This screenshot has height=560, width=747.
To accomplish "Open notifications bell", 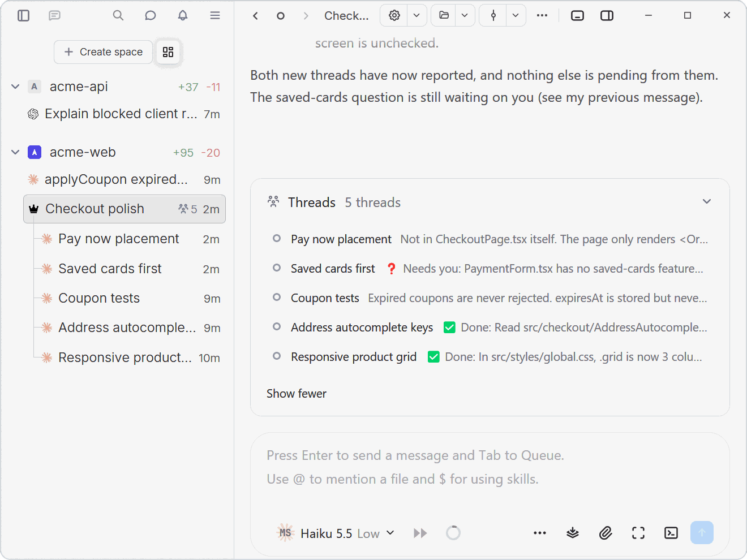I will [x=183, y=15].
